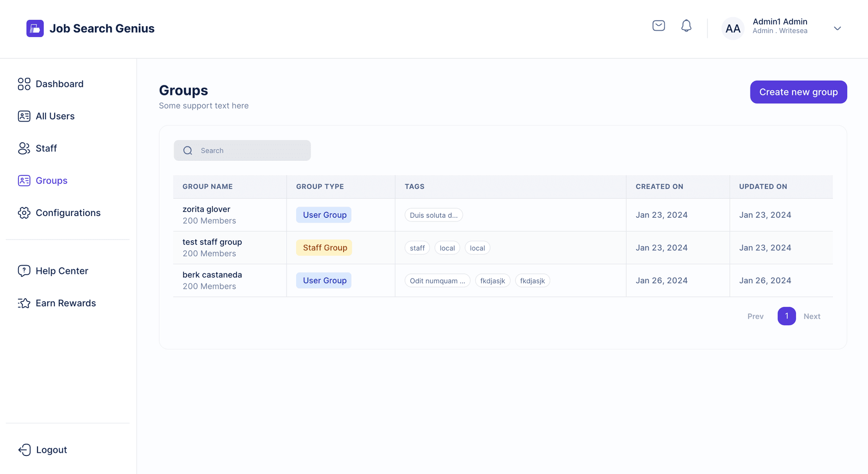The height and width of the screenshot is (474, 868).
Task: Click the Staff Group type badge
Action: [x=324, y=248]
